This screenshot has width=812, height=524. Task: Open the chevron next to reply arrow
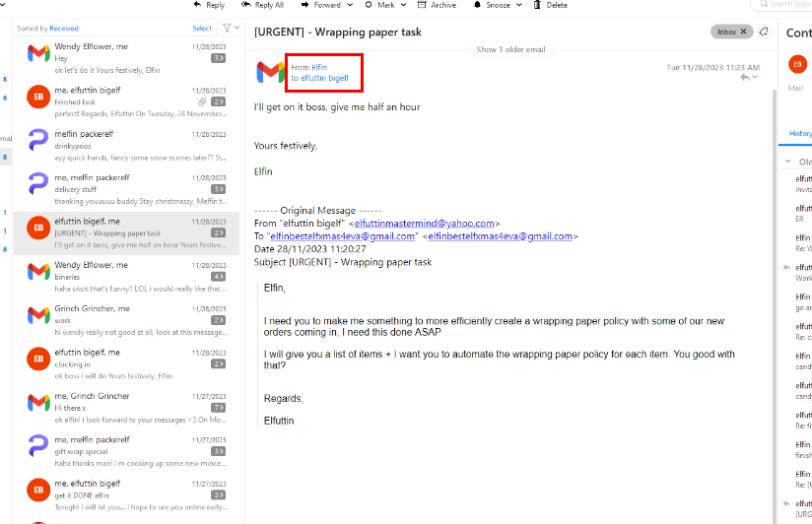click(x=755, y=77)
